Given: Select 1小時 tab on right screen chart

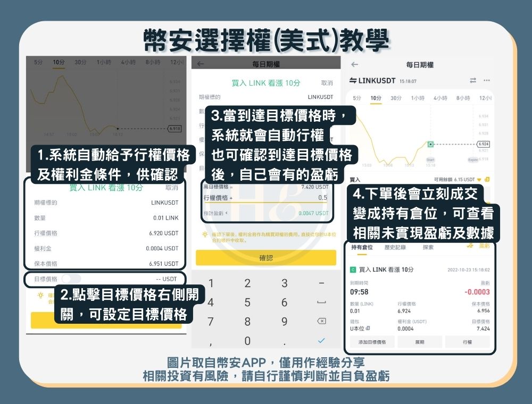Looking at the screenshot, I should click(418, 98).
